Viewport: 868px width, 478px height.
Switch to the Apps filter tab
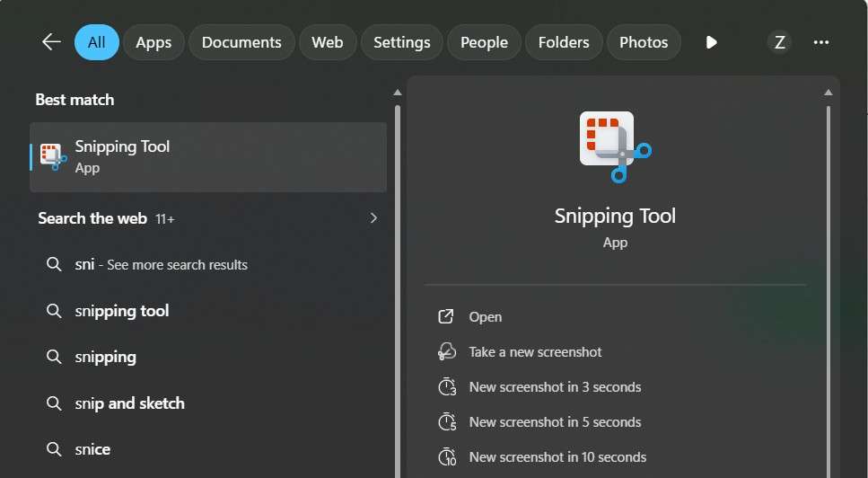pyautogui.click(x=153, y=42)
